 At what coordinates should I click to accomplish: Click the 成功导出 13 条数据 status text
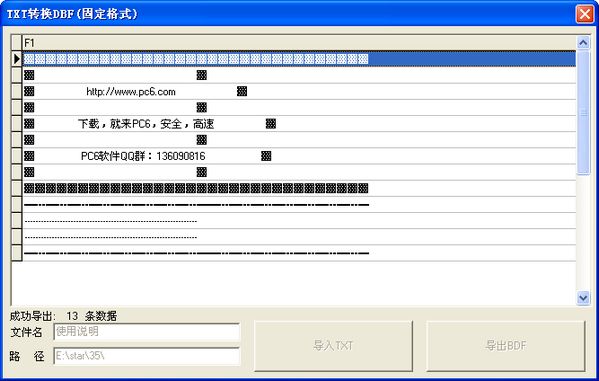point(63,316)
